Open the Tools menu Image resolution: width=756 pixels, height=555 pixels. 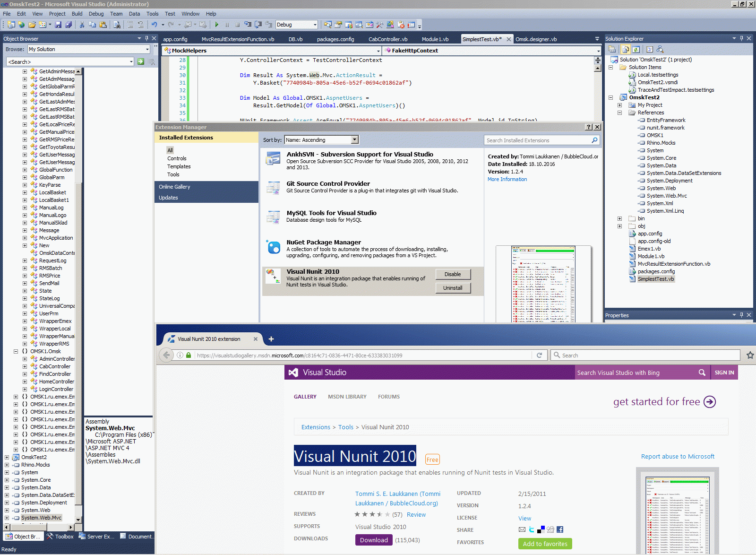point(152,14)
